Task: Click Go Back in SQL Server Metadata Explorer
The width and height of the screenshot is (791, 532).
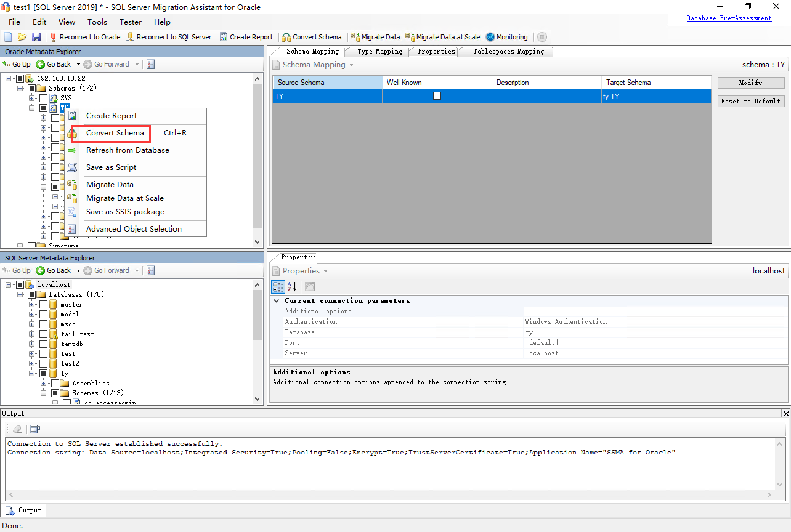Action: 54,270
